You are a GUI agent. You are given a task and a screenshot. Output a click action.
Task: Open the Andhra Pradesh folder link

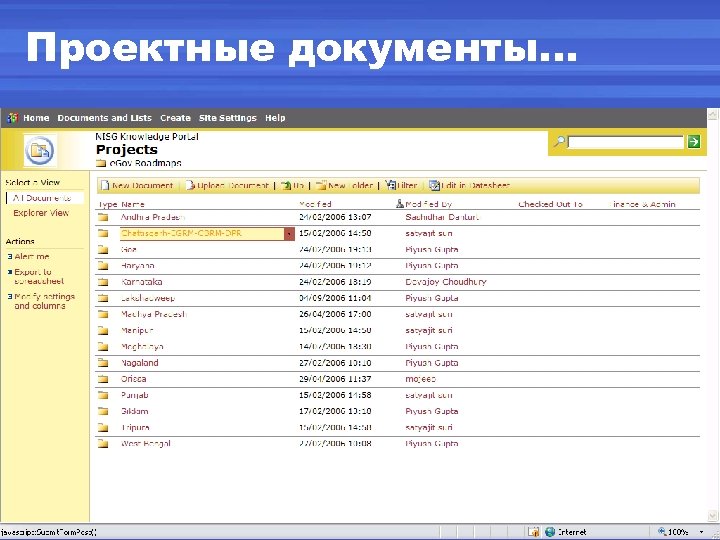153,217
